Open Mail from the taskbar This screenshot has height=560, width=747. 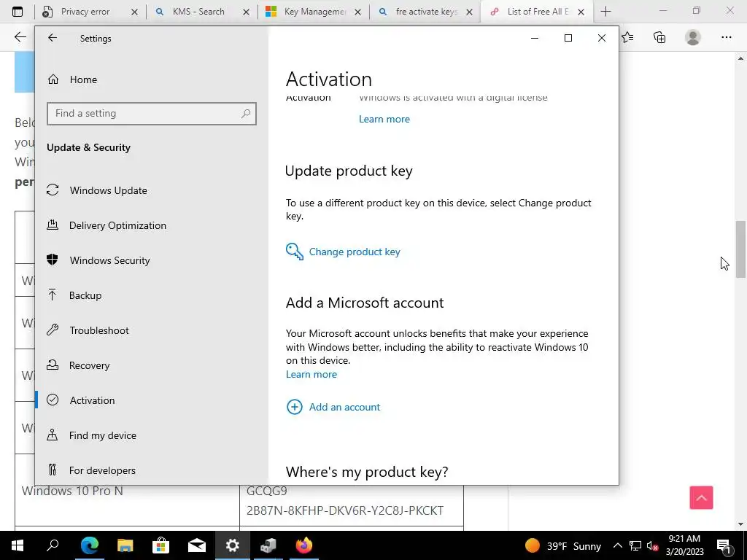[x=196, y=545]
